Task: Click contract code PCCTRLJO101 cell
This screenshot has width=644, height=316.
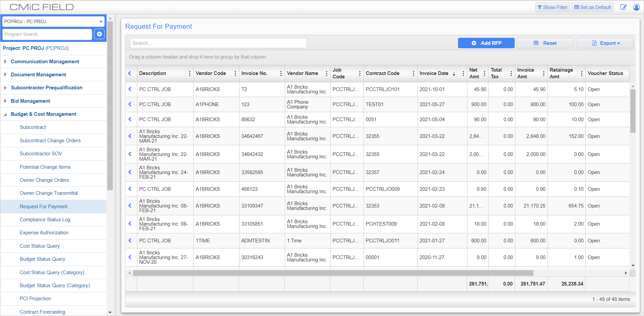Action: [390, 89]
